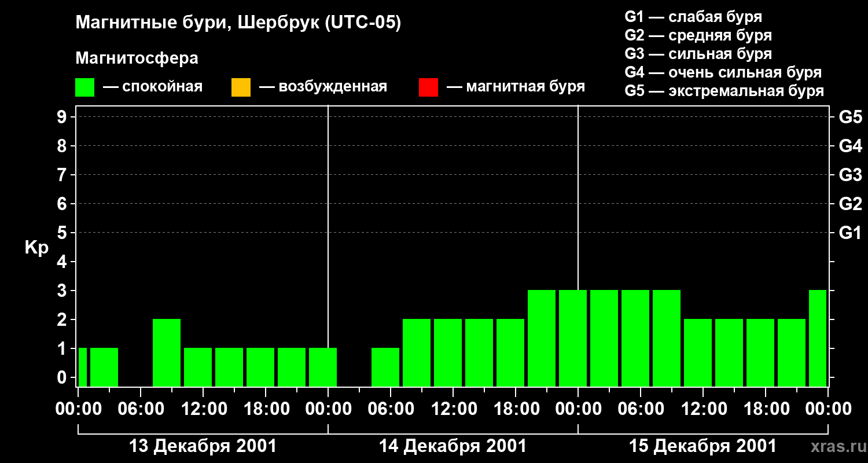
Task: Click the red 'магнитная буря' legend swatch
Action: 428,87
